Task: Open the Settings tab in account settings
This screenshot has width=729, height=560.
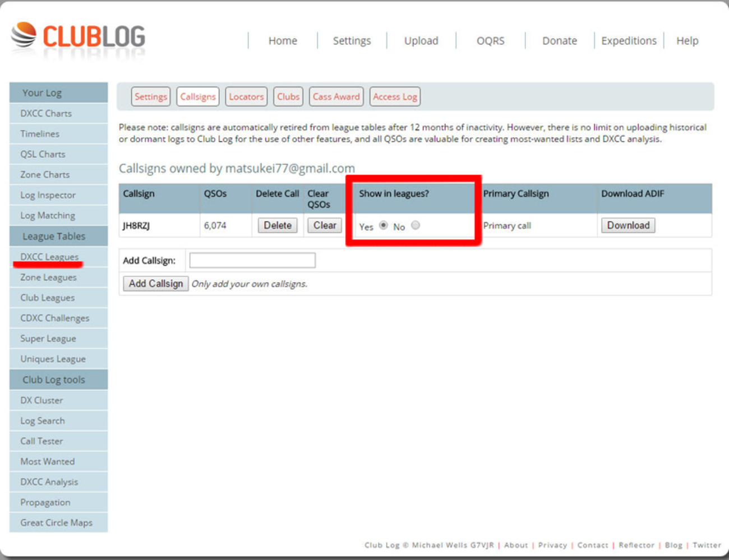Action: 150,96
